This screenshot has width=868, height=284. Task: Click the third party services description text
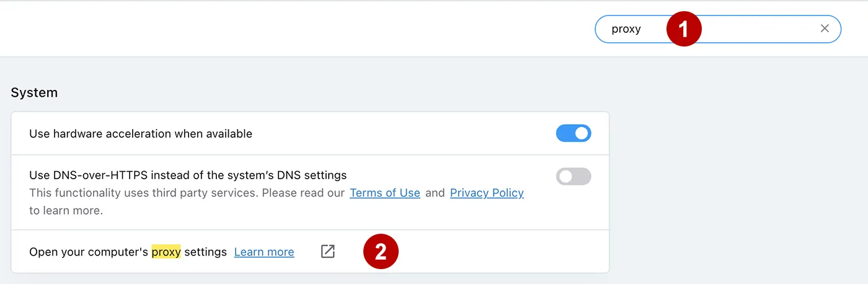coord(187,193)
